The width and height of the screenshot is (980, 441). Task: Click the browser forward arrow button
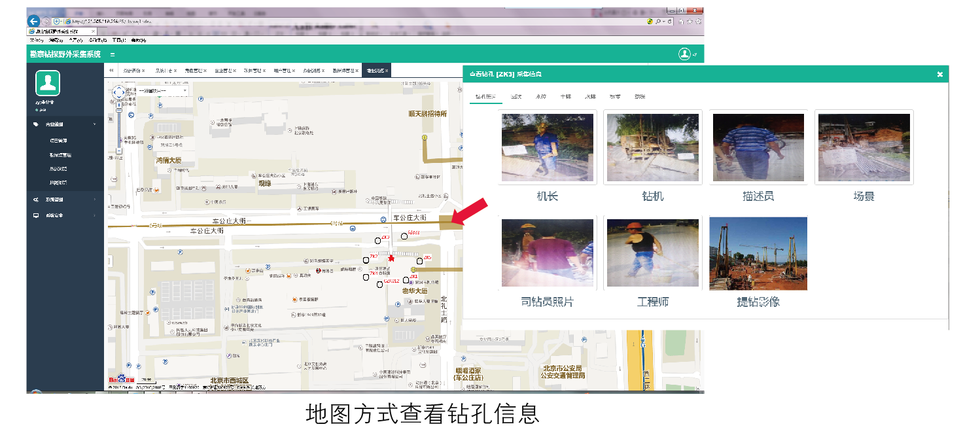(46, 22)
